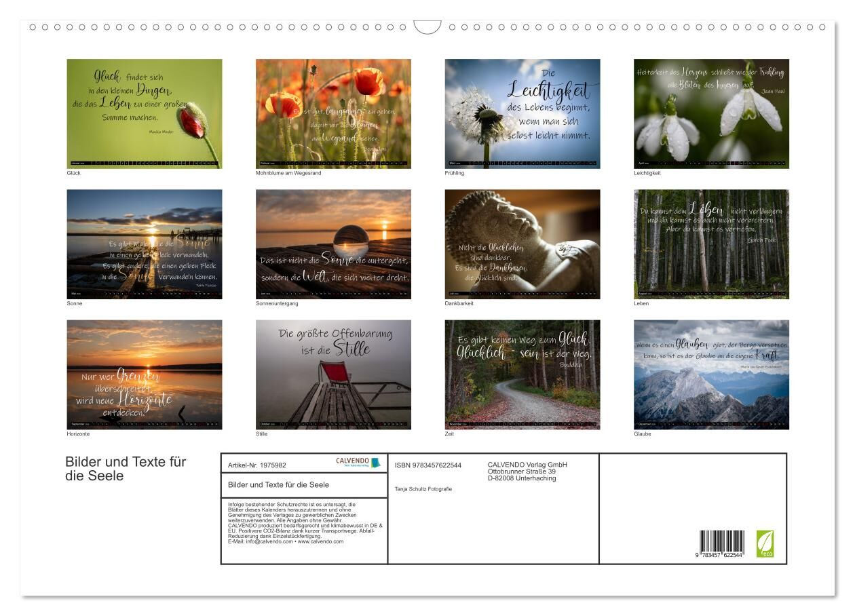Select the glass ball Sonnenuntergang image
This screenshot has width=855, height=616.
(x=333, y=244)
